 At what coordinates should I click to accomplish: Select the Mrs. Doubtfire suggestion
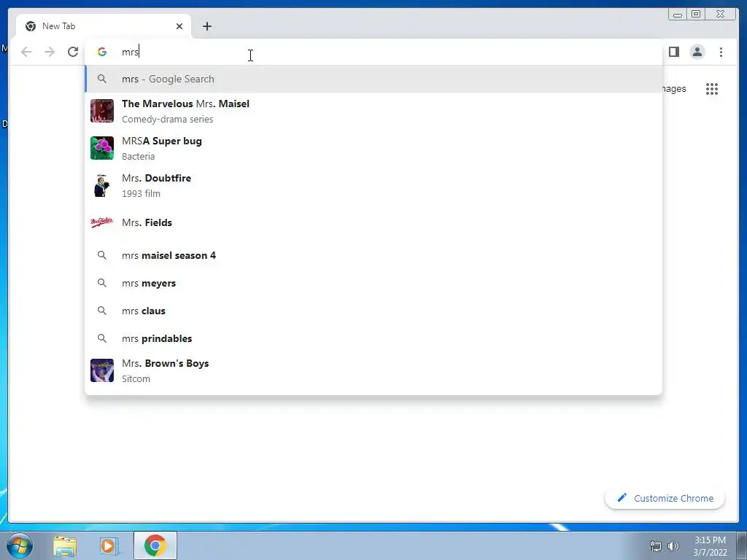pos(373,185)
